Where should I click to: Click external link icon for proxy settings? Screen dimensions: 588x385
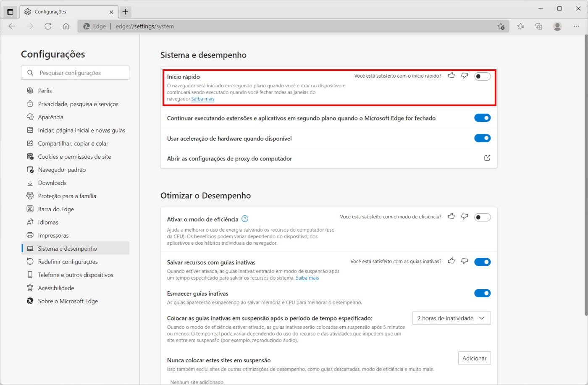point(487,158)
